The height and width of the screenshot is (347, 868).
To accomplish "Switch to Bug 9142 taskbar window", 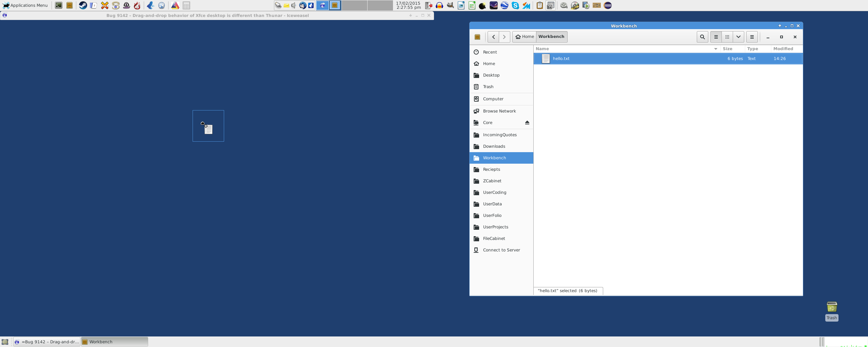I will 47,342.
